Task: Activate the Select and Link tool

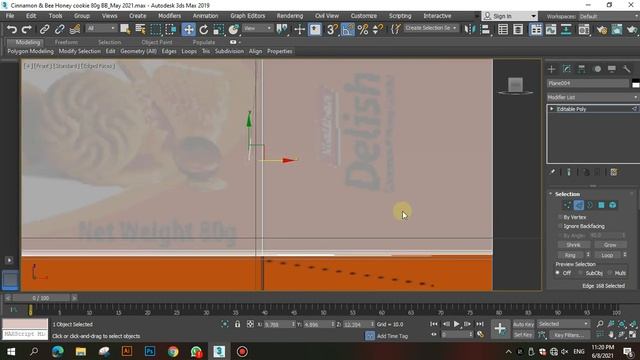Action: (44, 29)
